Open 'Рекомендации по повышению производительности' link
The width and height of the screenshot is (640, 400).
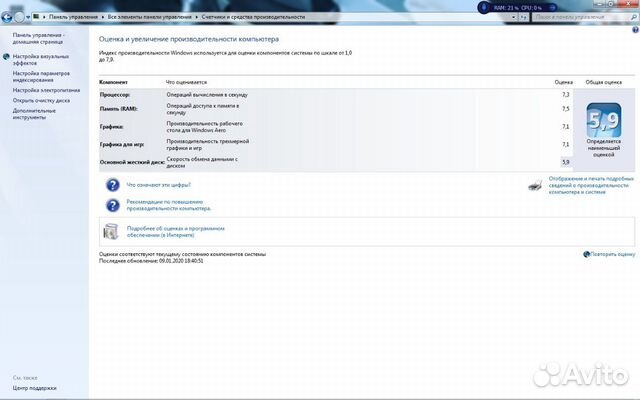tap(169, 205)
